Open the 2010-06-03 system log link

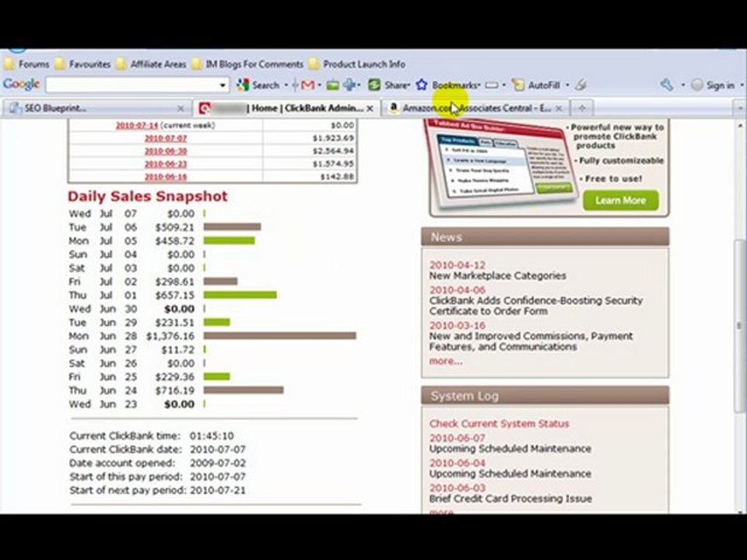pos(458,488)
